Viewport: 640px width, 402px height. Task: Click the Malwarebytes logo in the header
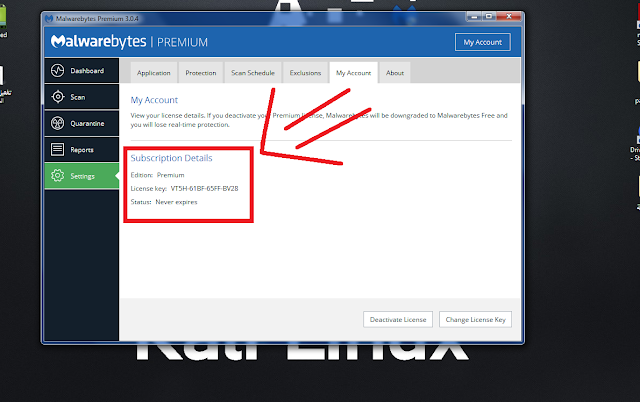(x=98, y=42)
